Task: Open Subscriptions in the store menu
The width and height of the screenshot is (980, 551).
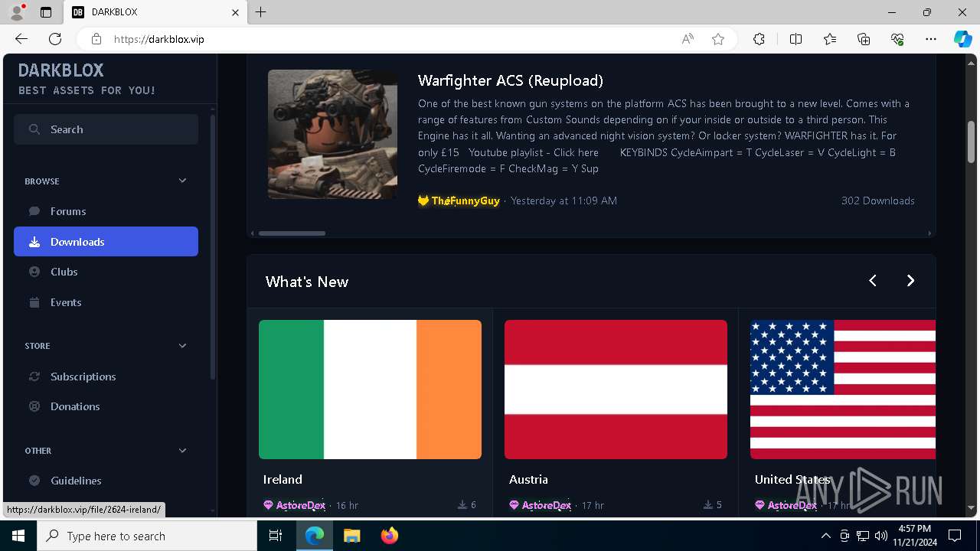Action: coord(106,377)
